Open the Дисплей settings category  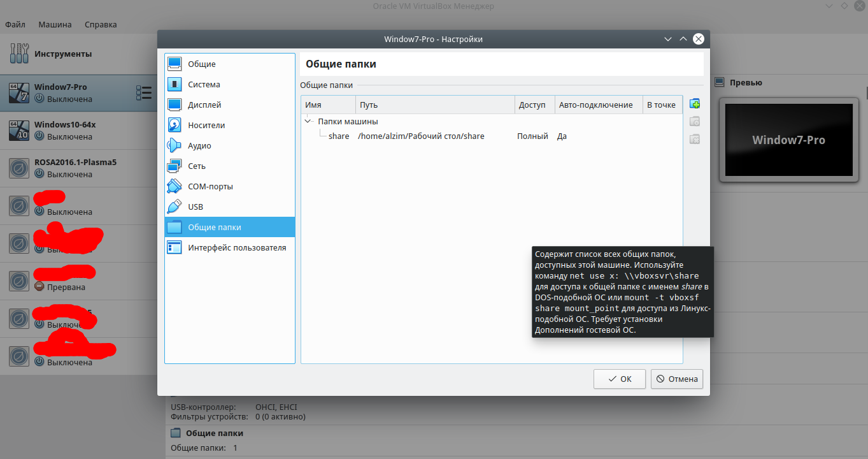pos(230,105)
